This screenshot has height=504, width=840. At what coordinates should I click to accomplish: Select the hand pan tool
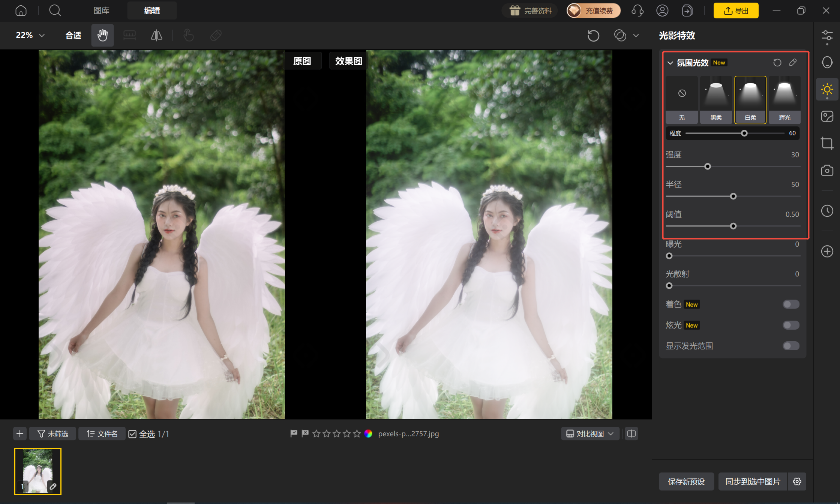point(102,36)
